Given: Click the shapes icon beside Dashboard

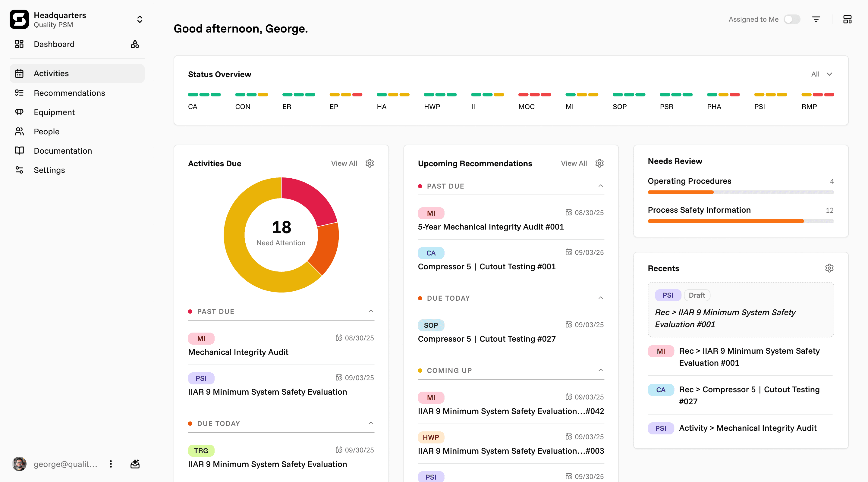Looking at the screenshot, I should pos(135,44).
